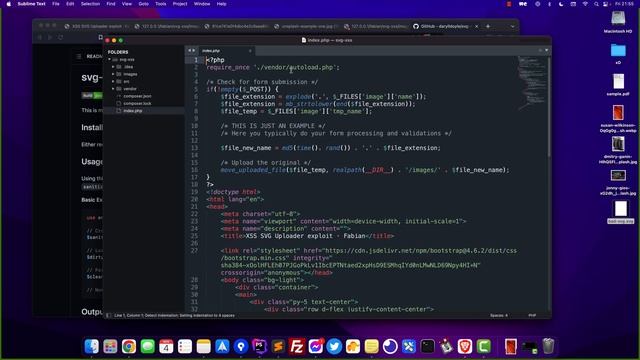Viewport: 640px width, 360px height.
Task: Switch to XSS SVG Uploader exploit browser tab
Action: [x=96, y=26]
